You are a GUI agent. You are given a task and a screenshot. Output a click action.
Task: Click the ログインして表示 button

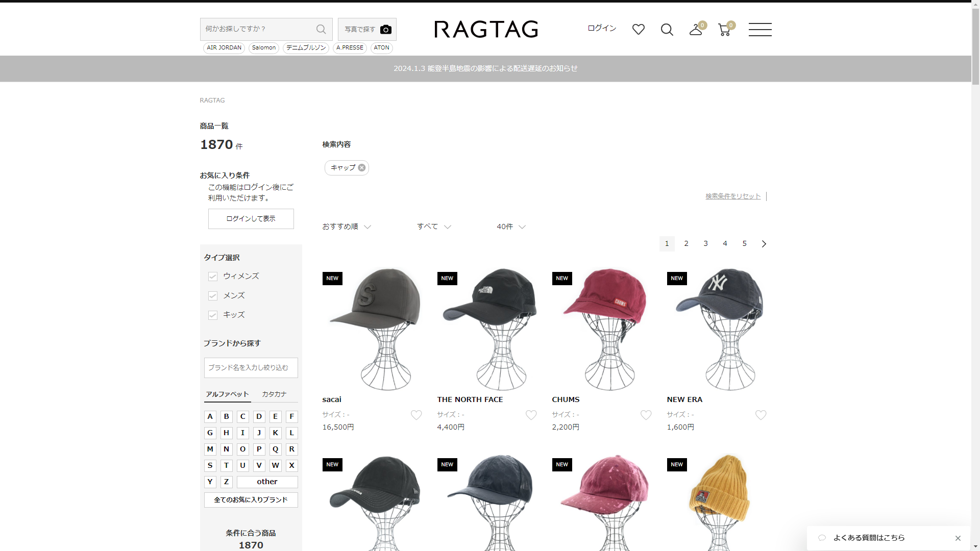coord(251,219)
